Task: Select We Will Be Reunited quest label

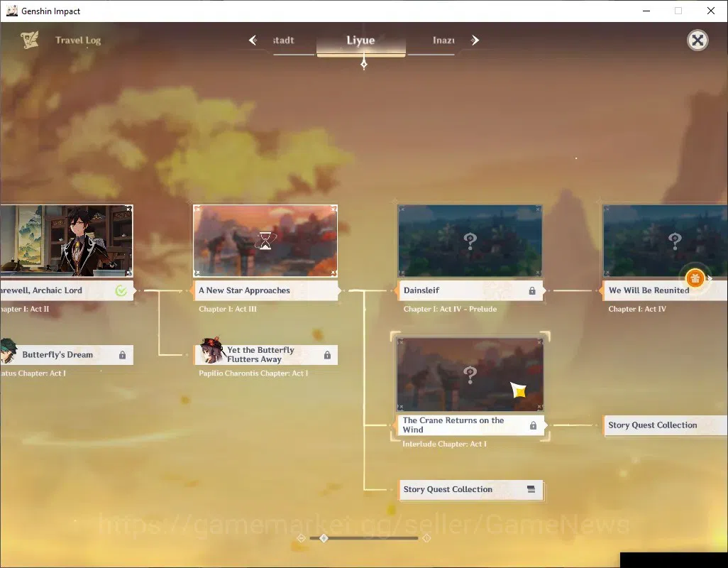Action: click(666, 290)
